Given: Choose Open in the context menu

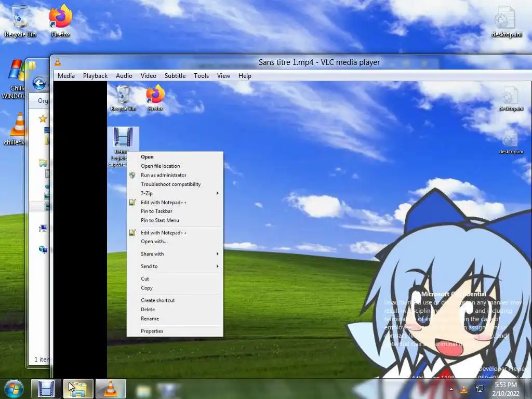Looking at the screenshot, I should tap(175, 157).
